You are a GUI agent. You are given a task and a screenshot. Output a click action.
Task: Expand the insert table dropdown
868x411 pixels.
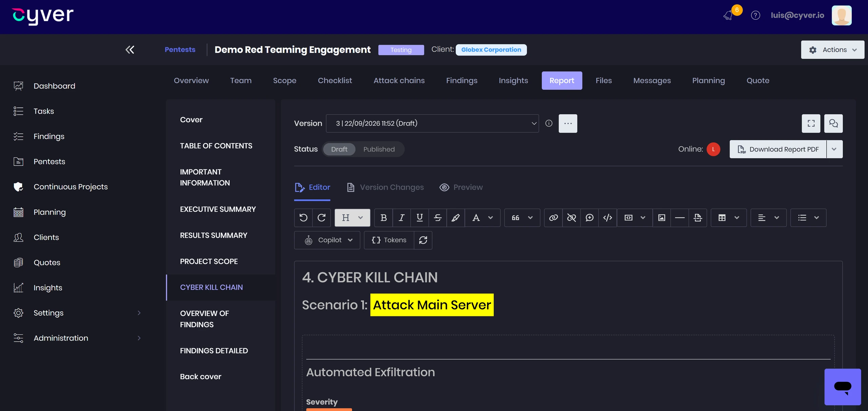point(729,218)
